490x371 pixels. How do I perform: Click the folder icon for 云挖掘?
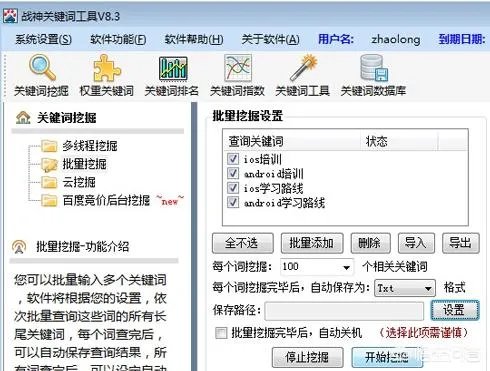(x=49, y=182)
